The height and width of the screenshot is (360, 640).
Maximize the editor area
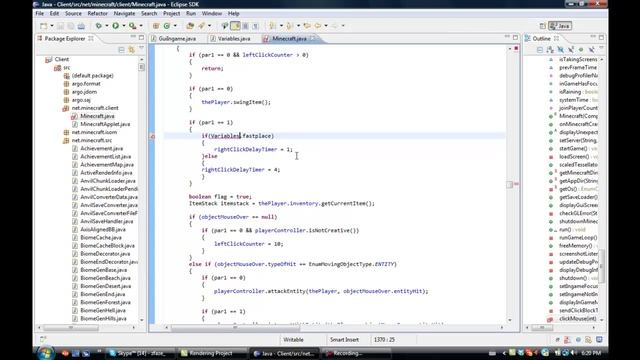point(515,38)
